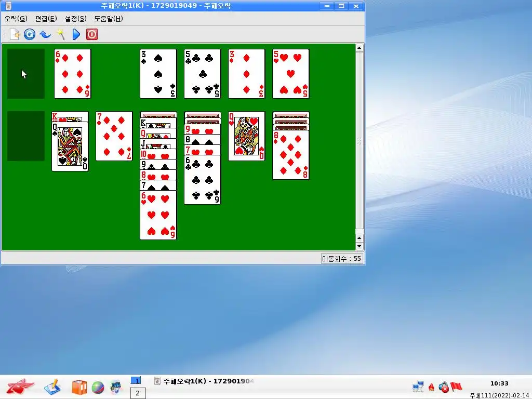Click the solitaire window title bar icon
The width and height of the screenshot is (532, 399).
click(x=8, y=6)
